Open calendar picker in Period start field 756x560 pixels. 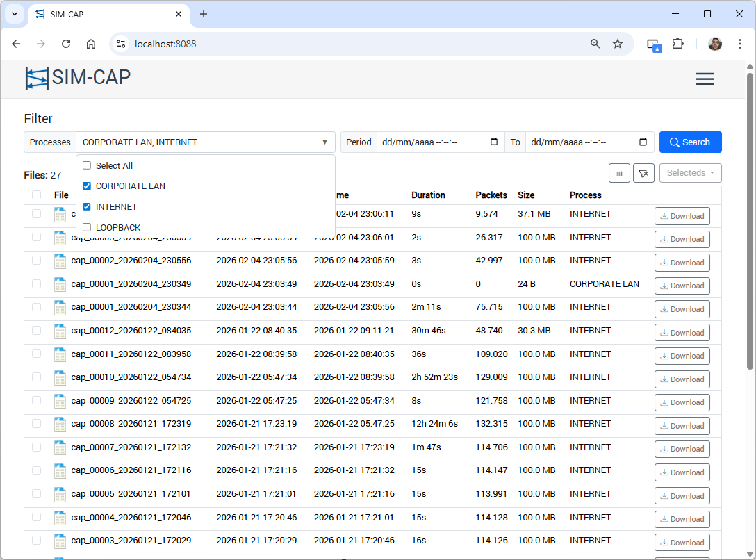pos(494,142)
